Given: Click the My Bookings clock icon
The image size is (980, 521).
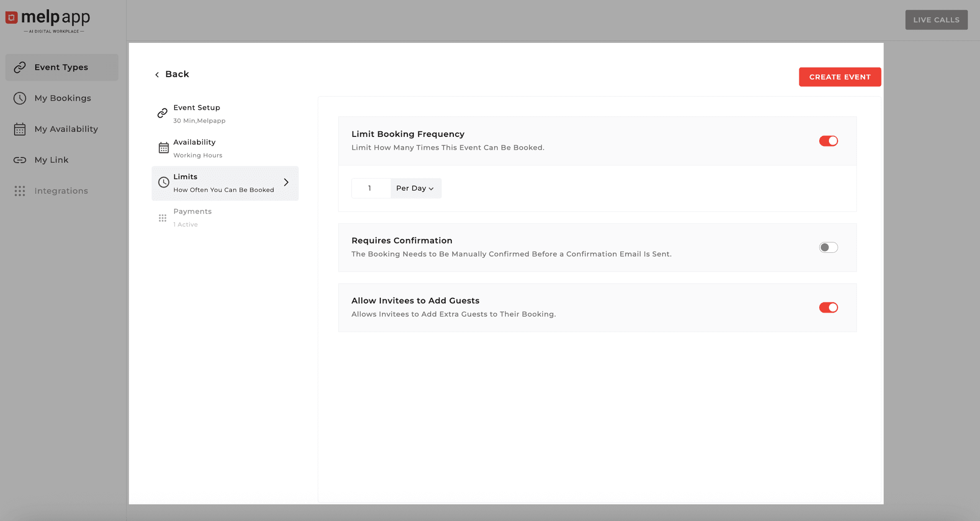Looking at the screenshot, I should pyautogui.click(x=20, y=98).
